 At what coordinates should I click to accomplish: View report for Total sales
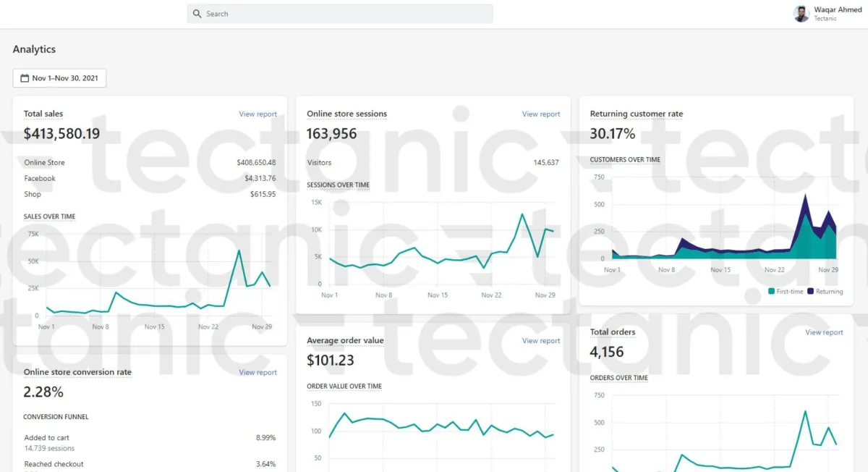258,114
